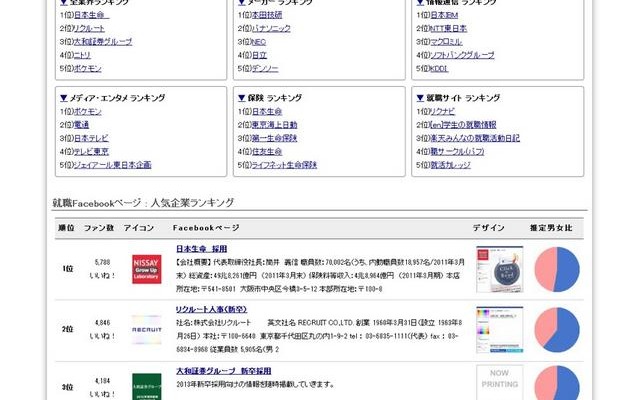
Task: Open 東京海上日動 insurance ranking link
Action: 274,125
